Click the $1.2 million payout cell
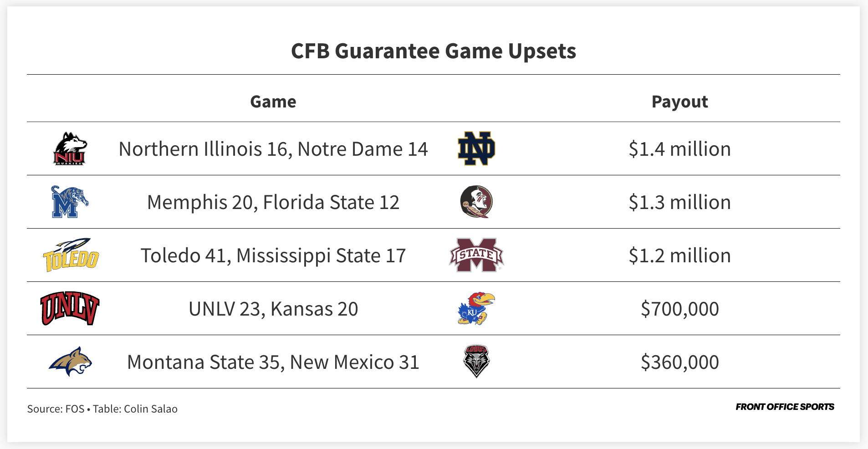 coord(679,255)
